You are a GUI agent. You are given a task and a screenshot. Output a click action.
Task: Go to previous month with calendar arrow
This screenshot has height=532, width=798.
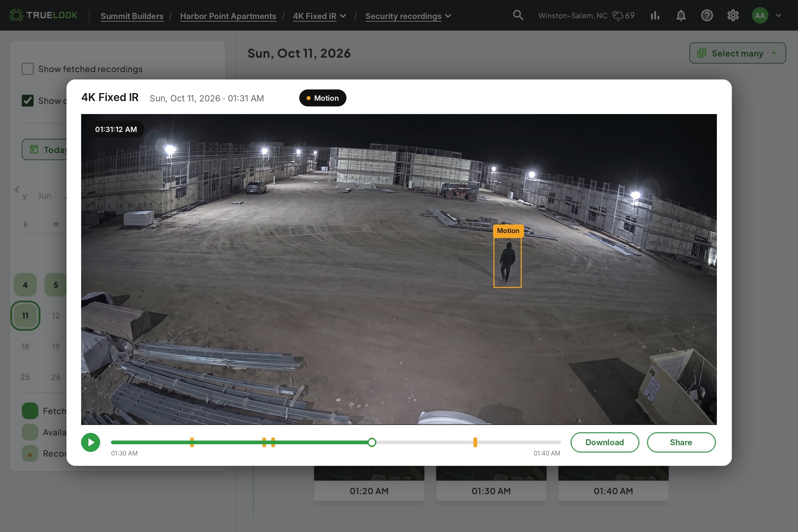(17, 189)
